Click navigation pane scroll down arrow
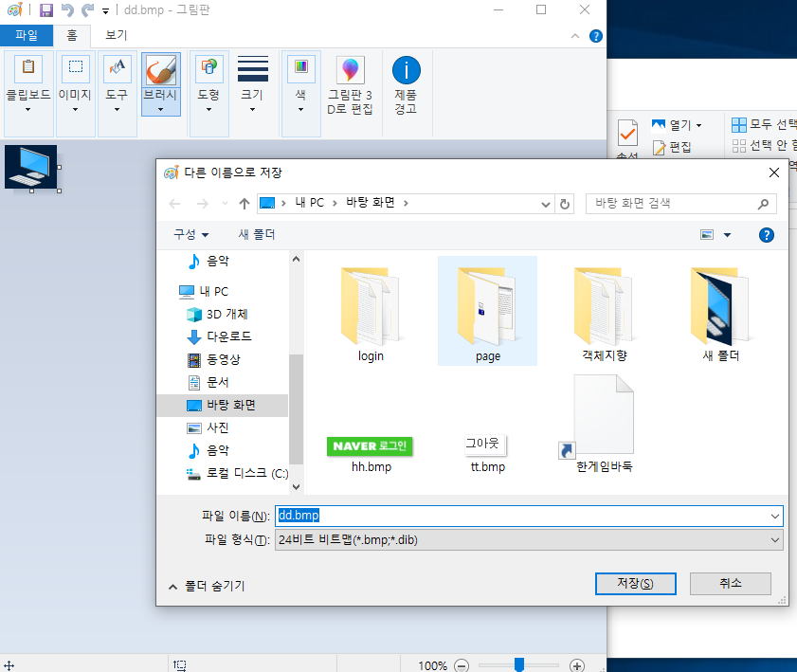This screenshot has height=672, width=797. click(296, 486)
